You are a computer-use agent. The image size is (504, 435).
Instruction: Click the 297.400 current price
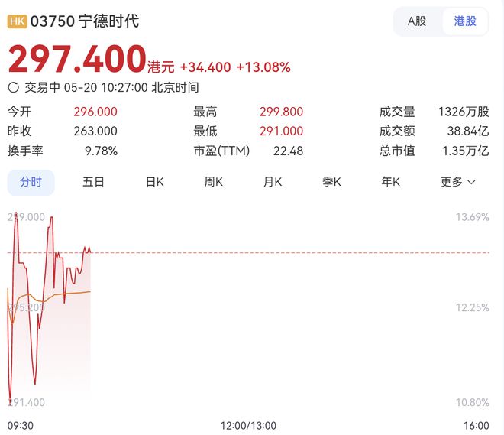point(77,60)
